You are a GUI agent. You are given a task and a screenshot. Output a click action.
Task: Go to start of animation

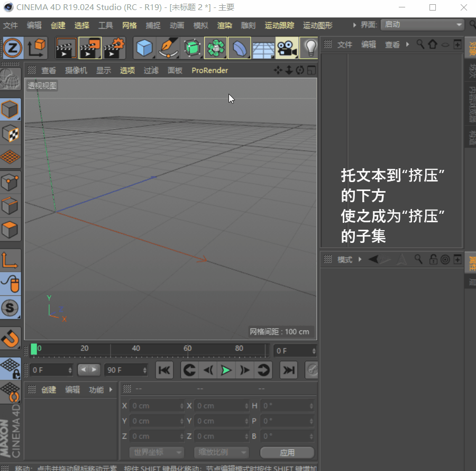point(164,370)
